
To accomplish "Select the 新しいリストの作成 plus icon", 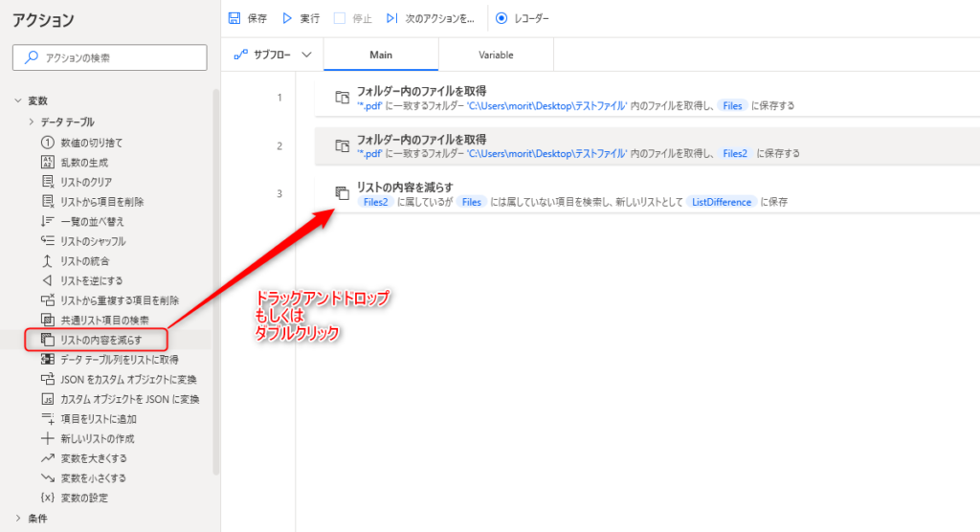I will point(47,438).
